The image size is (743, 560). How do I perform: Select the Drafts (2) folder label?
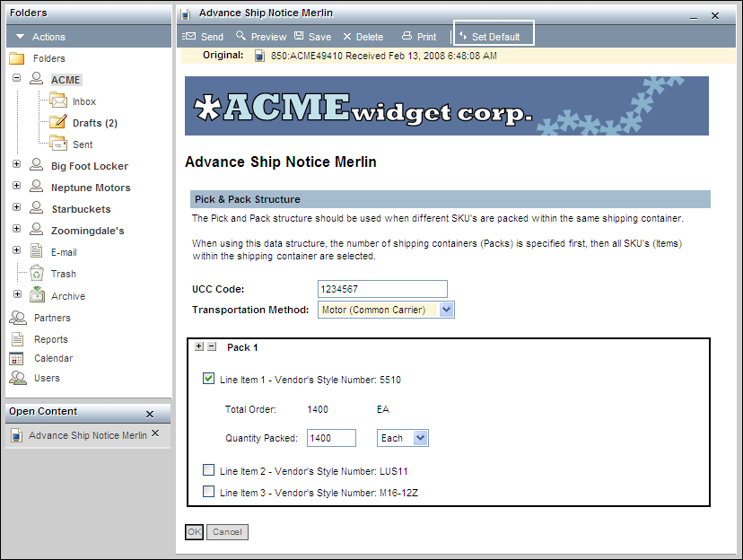(95, 123)
